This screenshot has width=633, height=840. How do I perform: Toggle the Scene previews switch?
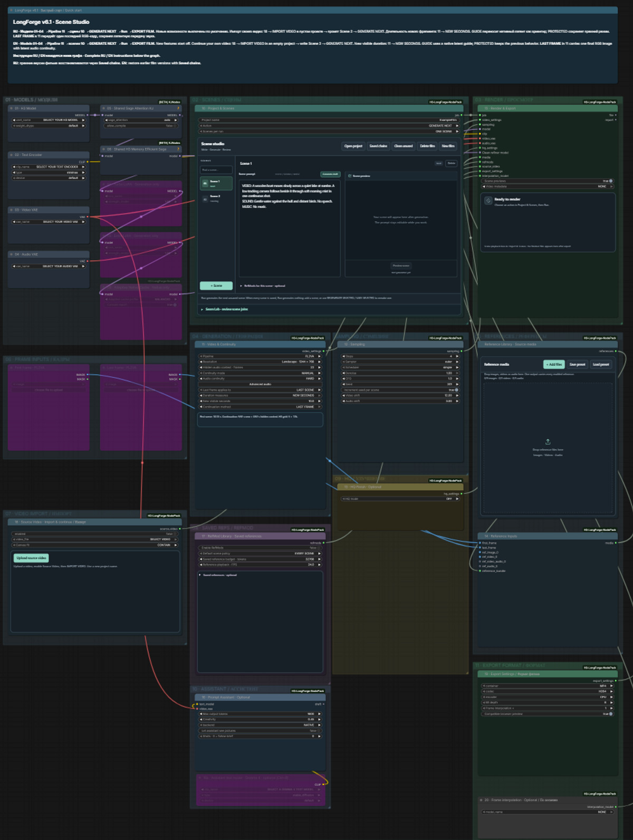click(x=610, y=181)
